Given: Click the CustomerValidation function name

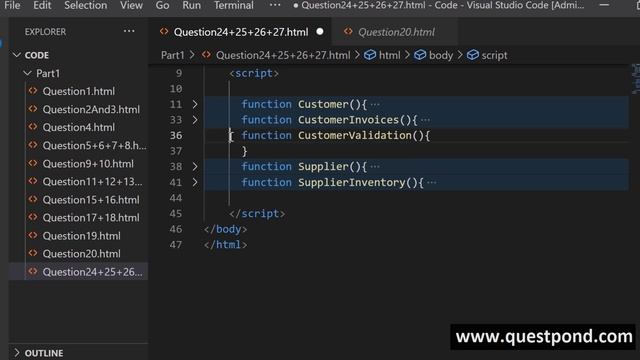Looking at the screenshot, I should (x=355, y=136).
